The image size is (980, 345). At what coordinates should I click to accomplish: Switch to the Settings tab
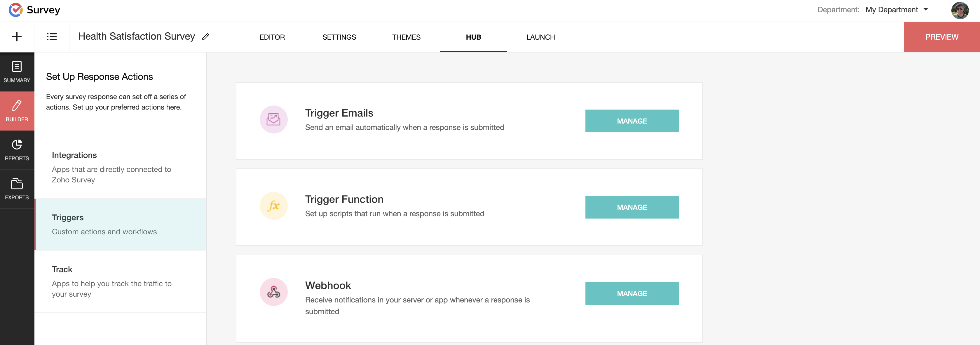pos(339,37)
